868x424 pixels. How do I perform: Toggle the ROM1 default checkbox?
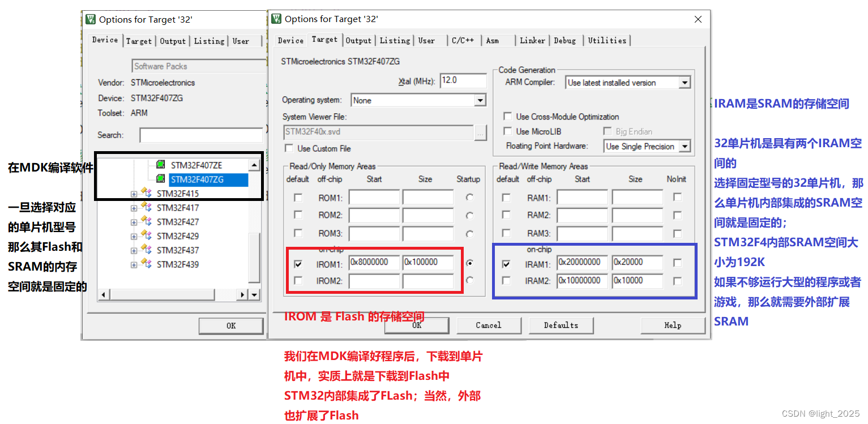pyautogui.click(x=298, y=198)
